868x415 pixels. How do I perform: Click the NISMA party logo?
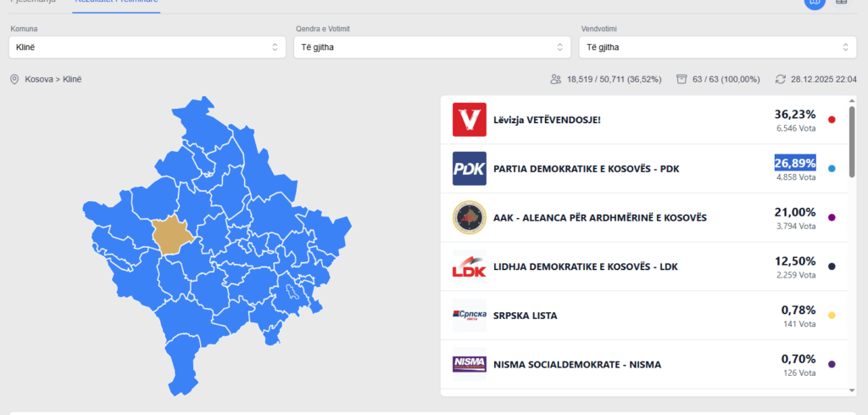469,364
